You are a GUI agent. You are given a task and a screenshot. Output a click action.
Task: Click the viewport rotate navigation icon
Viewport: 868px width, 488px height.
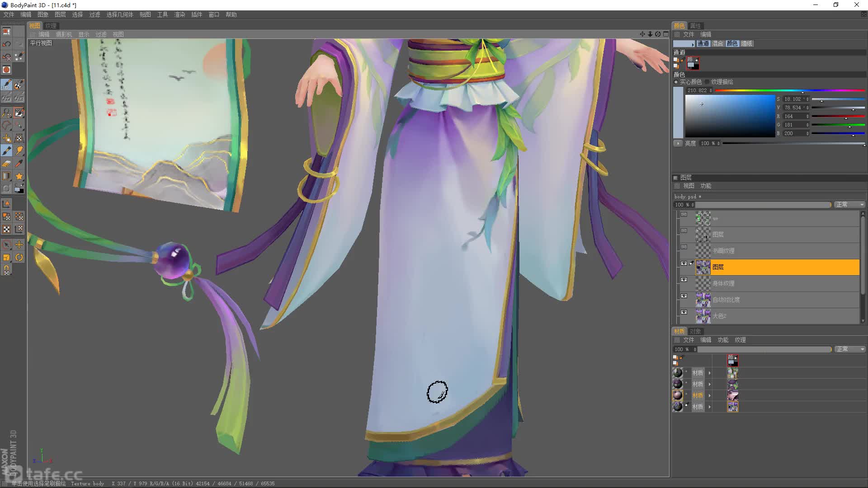tap(658, 34)
